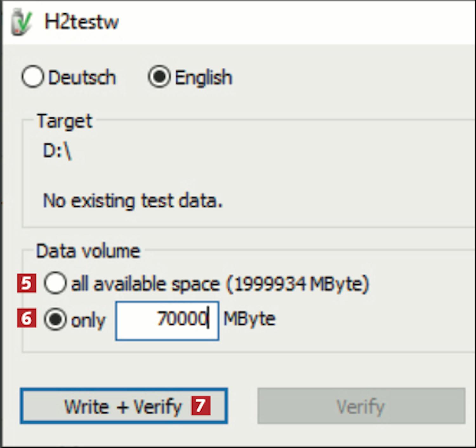Select the "only" data volume radio button
The image size is (476, 448).
(x=55, y=319)
